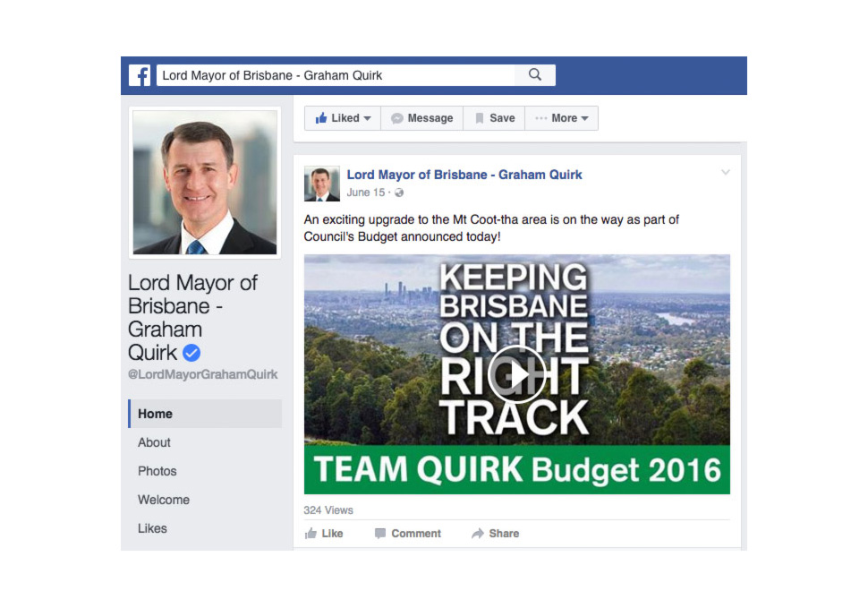Toggle the Liked state of the page
The width and height of the screenshot is (868, 608).
tap(338, 117)
